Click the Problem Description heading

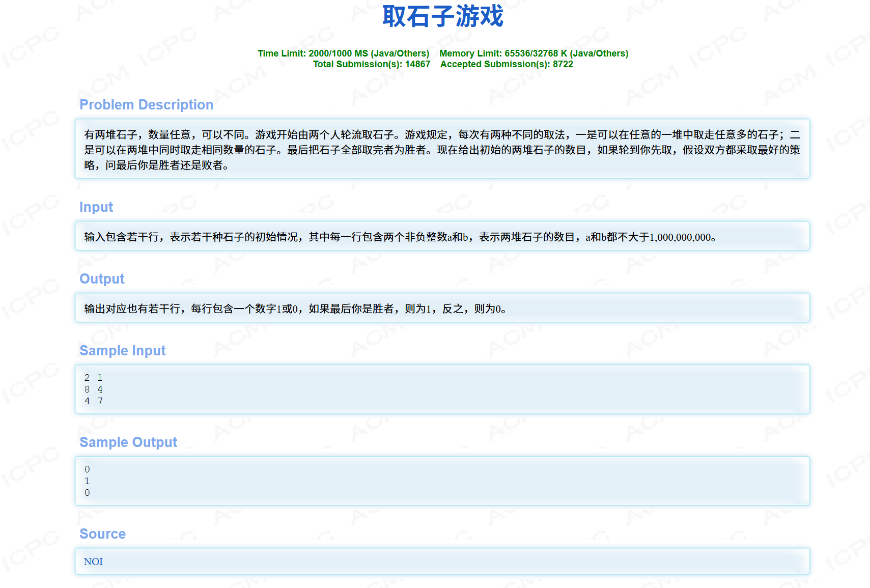coord(146,104)
